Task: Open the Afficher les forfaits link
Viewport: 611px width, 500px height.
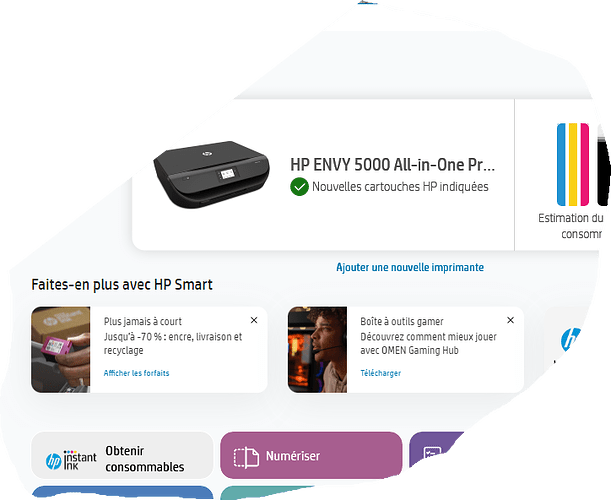Action: (136, 373)
